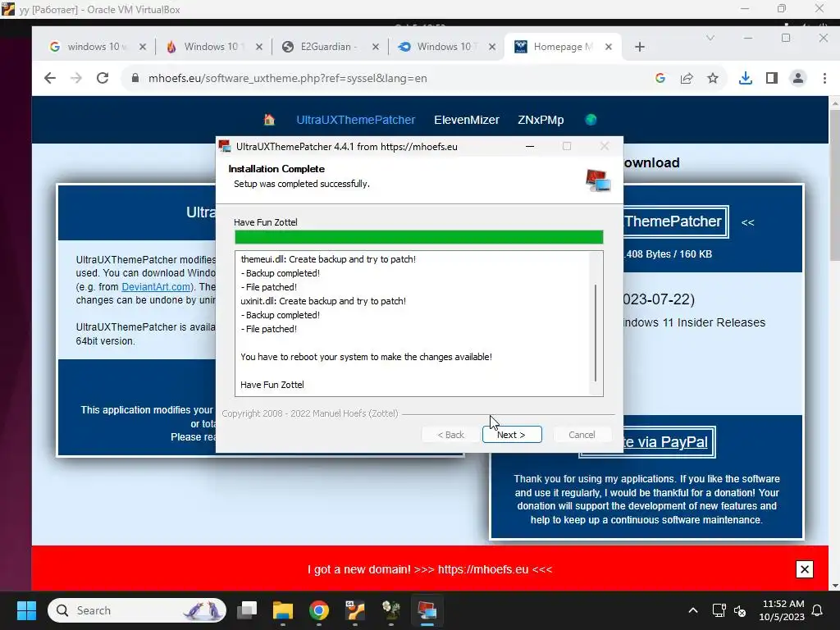This screenshot has height=630, width=840.
Task: Open a new Chrome tab
Action: point(639,47)
